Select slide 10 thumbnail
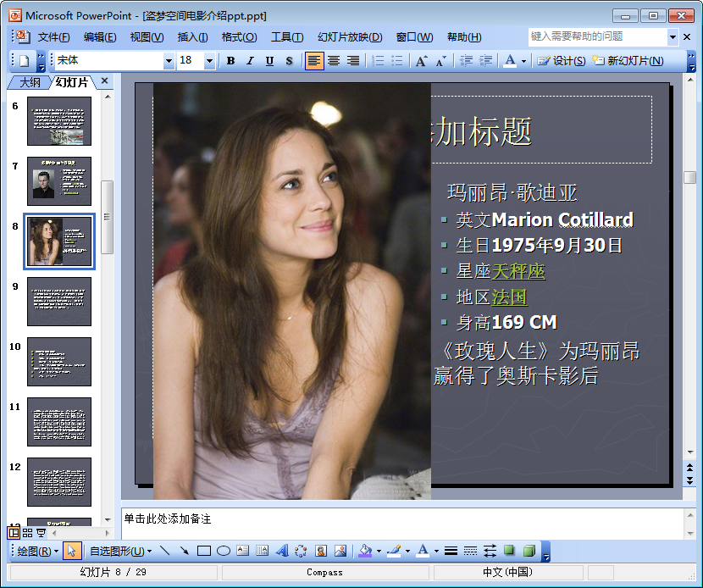Viewport: 703px width, 588px height. 59,362
